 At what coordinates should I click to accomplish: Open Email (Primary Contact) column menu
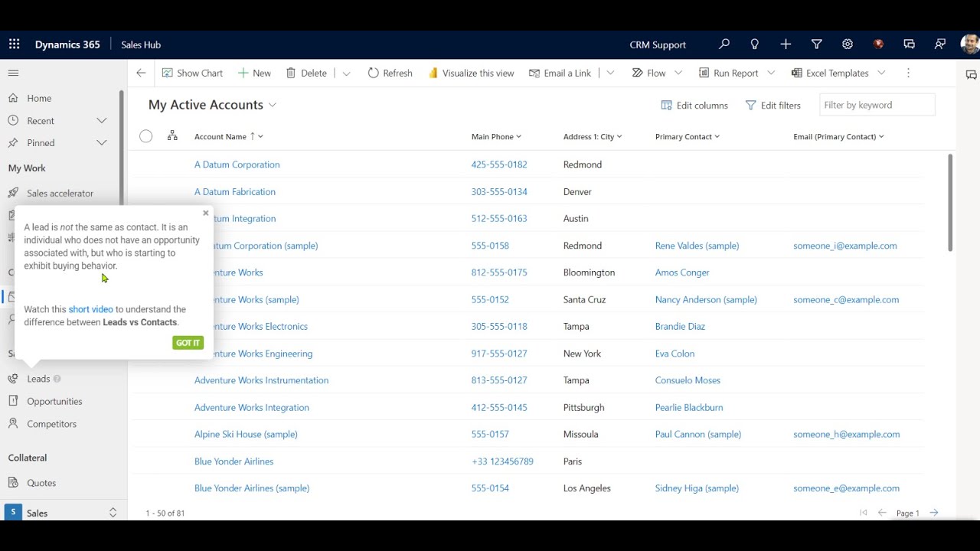pyautogui.click(x=838, y=136)
